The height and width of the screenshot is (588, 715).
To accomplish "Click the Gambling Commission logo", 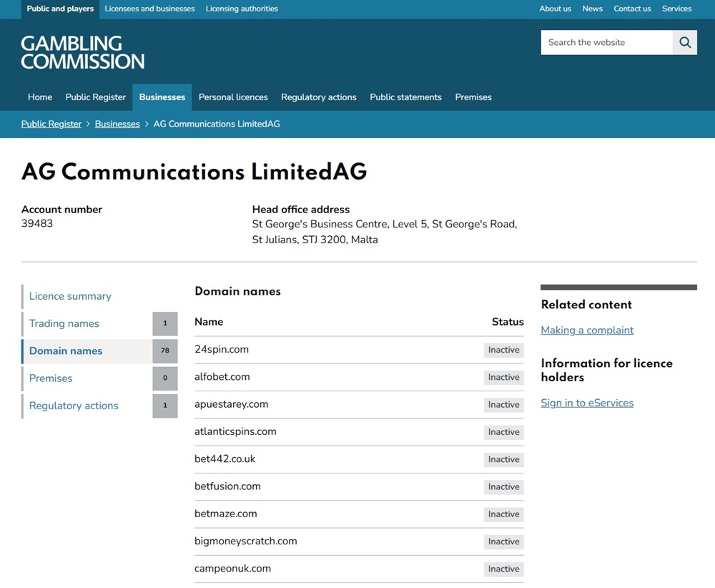I will pyautogui.click(x=82, y=52).
